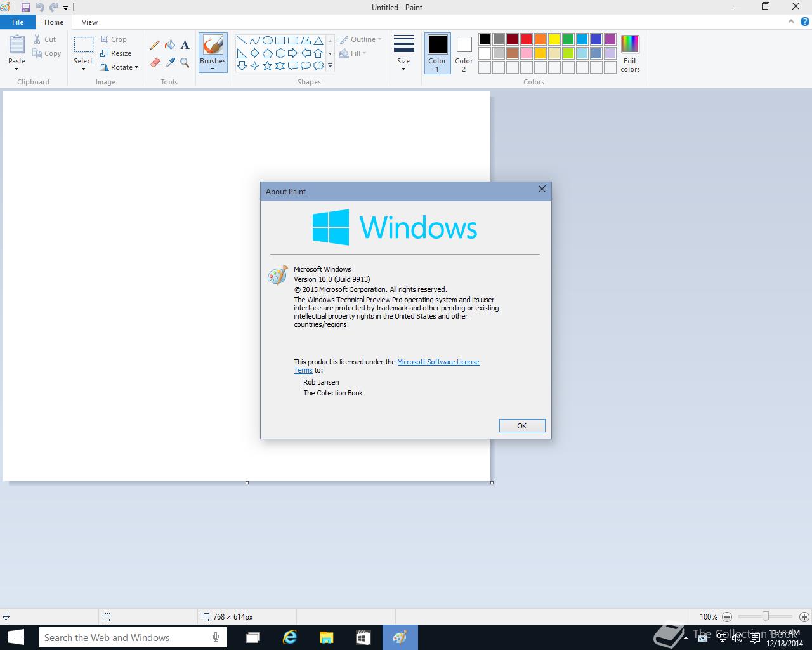This screenshot has height=650, width=812.
Task: Switch to the View ribbon tab
Action: 89,22
